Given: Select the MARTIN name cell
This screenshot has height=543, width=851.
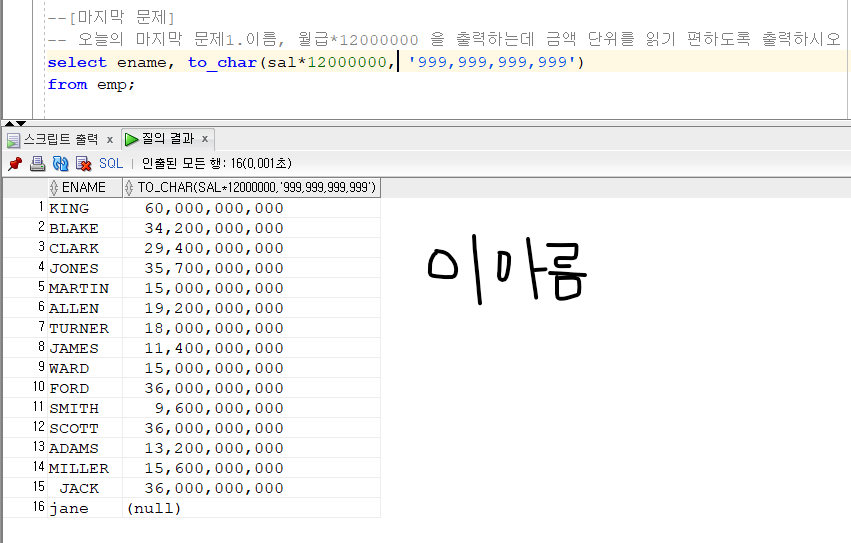Looking at the screenshot, I should [x=85, y=288].
